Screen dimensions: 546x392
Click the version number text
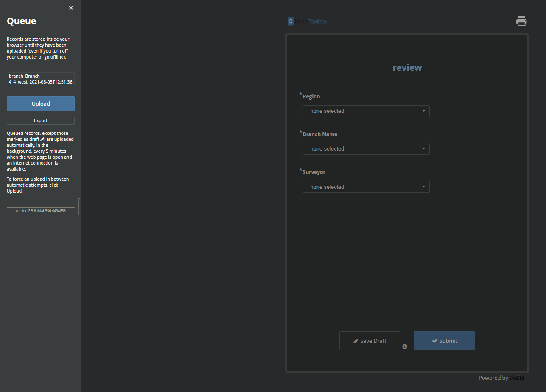(x=41, y=210)
